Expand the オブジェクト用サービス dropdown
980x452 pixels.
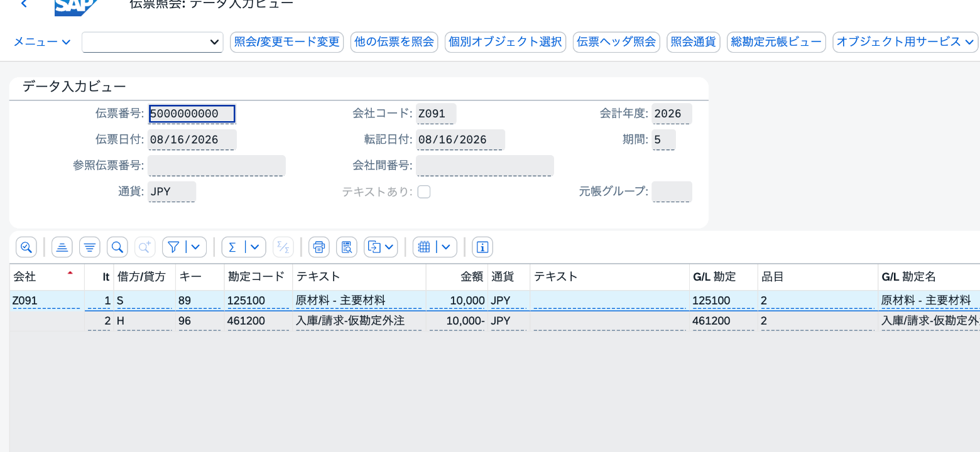click(x=905, y=42)
